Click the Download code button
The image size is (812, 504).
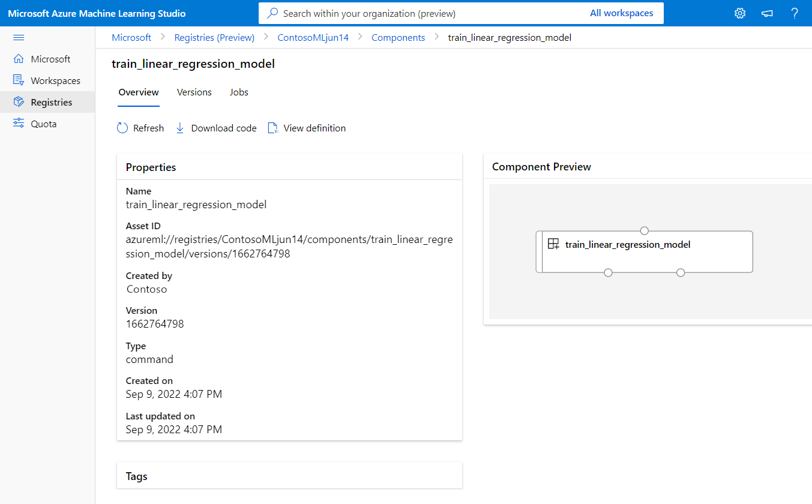click(x=216, y=128)
